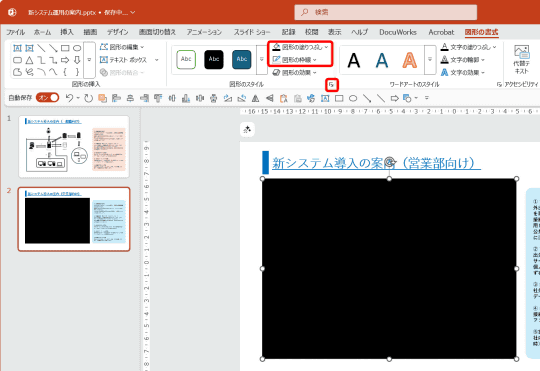This screenshot has width=540, height=371.
Task: Select the black Abc shape style
Action: (x=214, y=59)
